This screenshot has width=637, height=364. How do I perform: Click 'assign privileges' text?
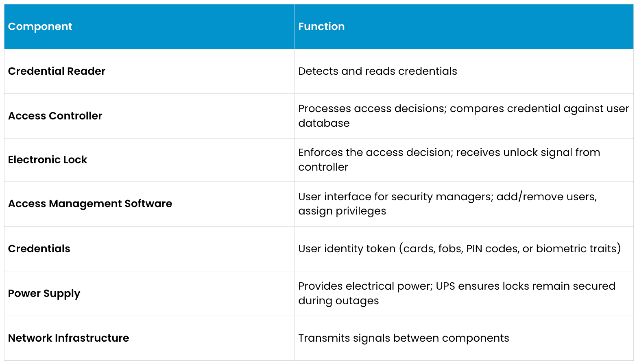pos(342,211)
